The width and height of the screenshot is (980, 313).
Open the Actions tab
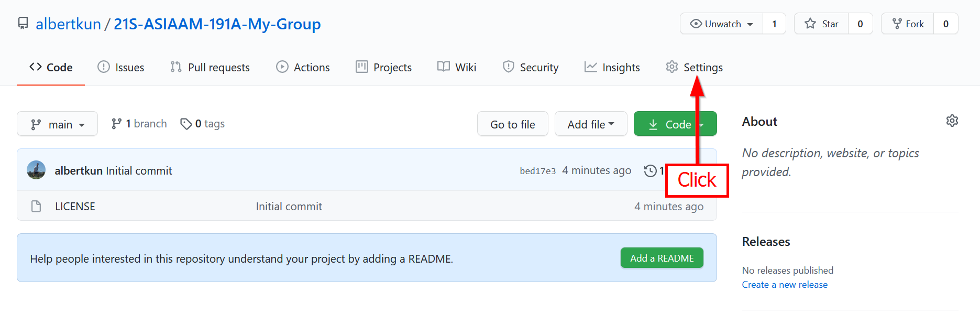tap(303, 68)
